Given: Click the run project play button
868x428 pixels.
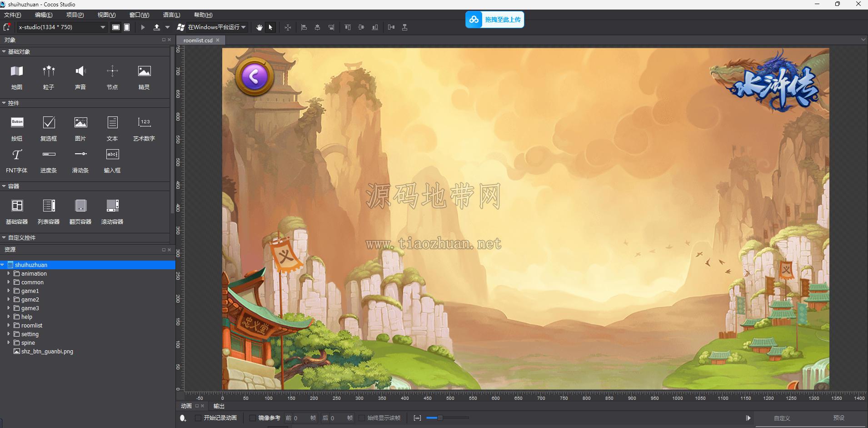Looking at the screenshot, I should tap(143, 27).
